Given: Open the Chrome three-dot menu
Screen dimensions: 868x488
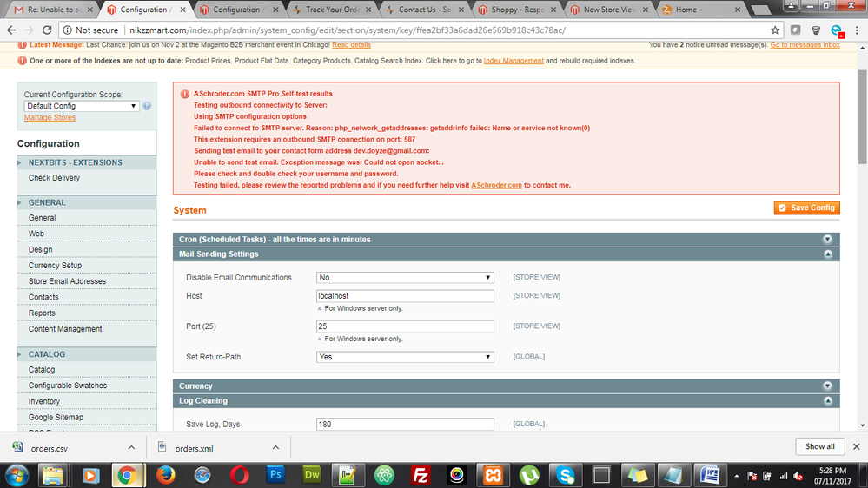Looking at the screenshot, I should coord(856,30).
